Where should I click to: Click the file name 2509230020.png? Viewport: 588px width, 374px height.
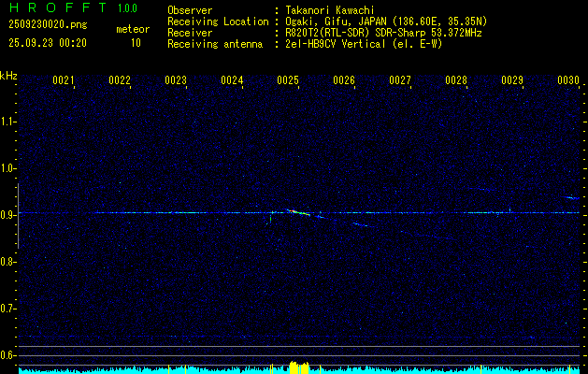[x=48, y=24]
